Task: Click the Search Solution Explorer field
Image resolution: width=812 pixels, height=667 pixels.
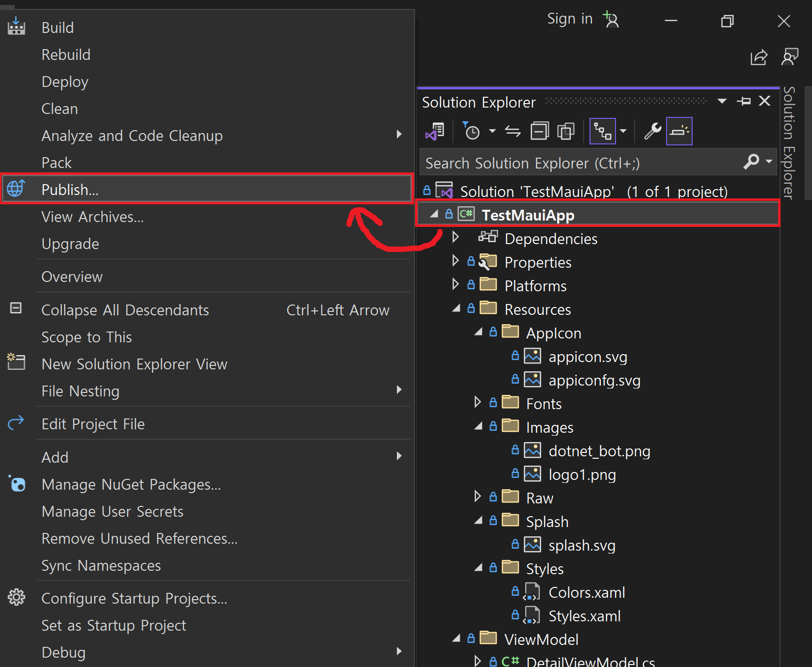Action: pyautogui.click(x=580, y=163)
